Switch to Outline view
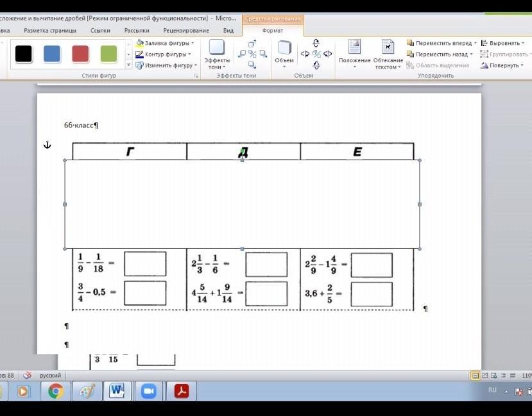The height and width of the screenshot is (416, 532). click(x=504, y=376)
